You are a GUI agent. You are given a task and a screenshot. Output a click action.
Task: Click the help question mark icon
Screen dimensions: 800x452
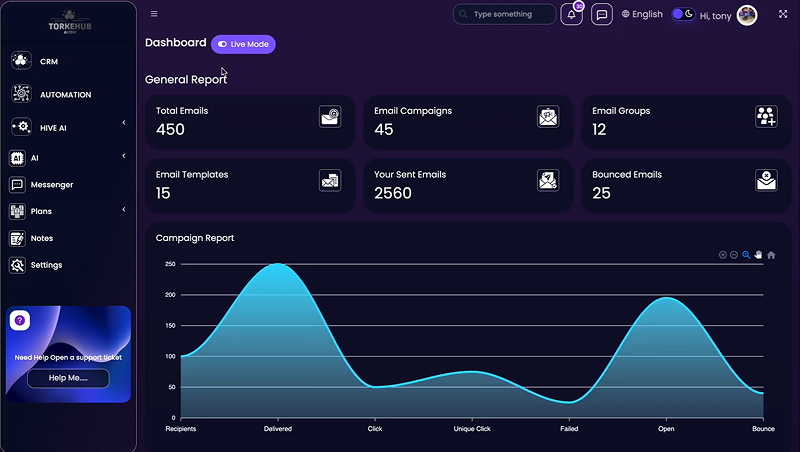pyautogui.click(x=20, y=321)
